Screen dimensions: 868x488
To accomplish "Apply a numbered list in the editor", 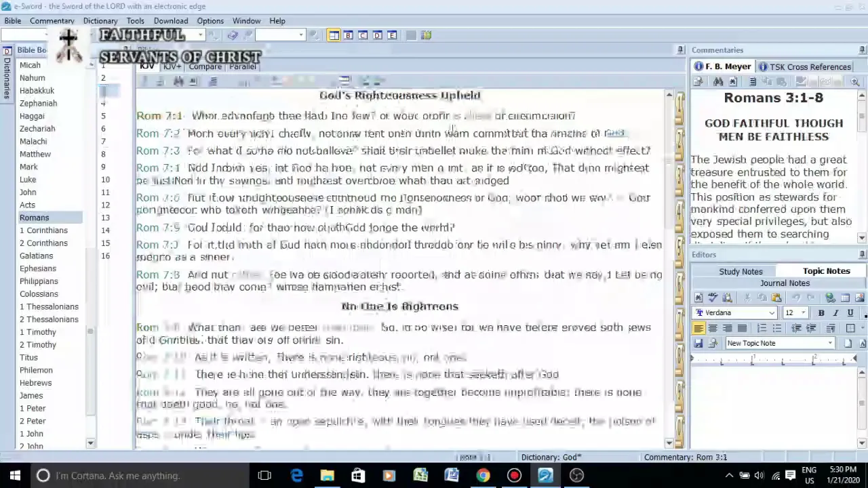I will (x=762, y=328).
